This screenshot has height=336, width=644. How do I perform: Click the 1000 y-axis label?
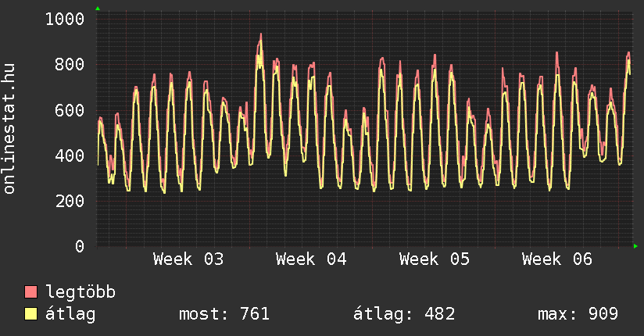[x=65, y=19]
